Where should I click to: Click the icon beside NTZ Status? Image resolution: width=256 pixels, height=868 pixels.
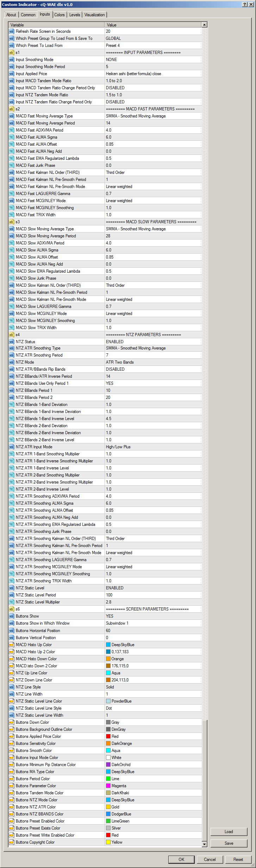(12, 342)
